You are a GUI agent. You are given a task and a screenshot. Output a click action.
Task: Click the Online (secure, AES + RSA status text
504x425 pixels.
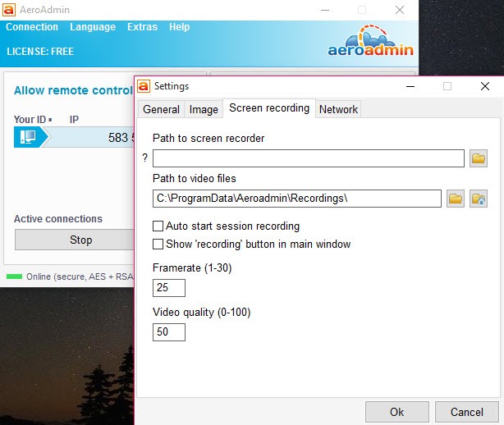(x=80, y=276)
